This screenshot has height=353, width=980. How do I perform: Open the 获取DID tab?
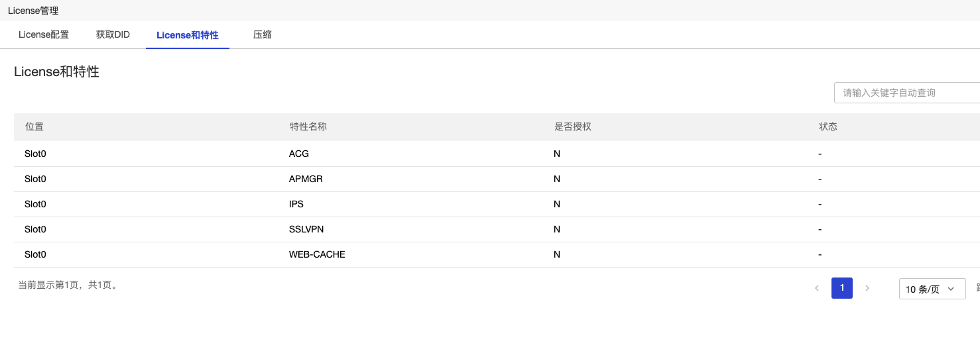[113, 35]
